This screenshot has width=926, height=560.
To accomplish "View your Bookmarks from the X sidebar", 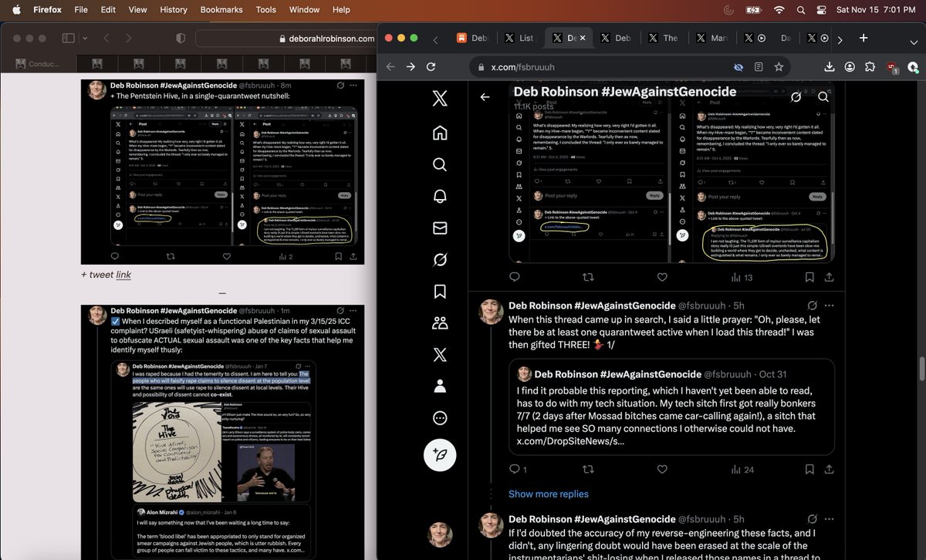I will click(440, 292).
